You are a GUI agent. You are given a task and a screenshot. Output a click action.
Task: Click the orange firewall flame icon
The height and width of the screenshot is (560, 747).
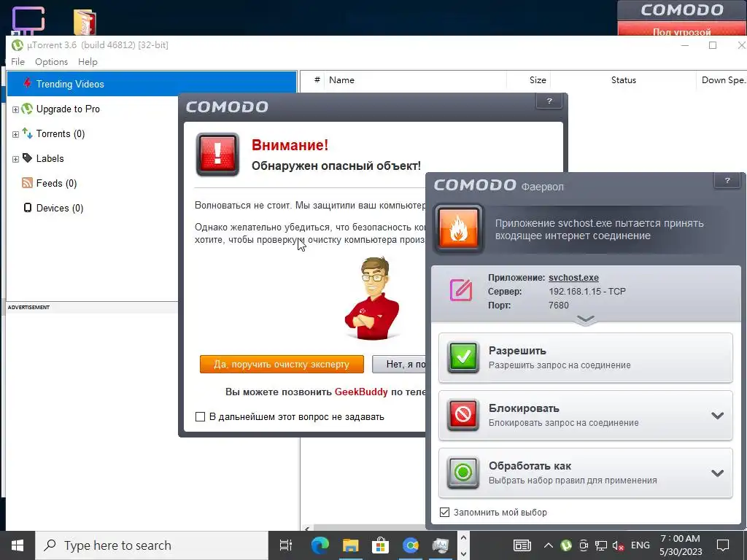pos(458,229)
